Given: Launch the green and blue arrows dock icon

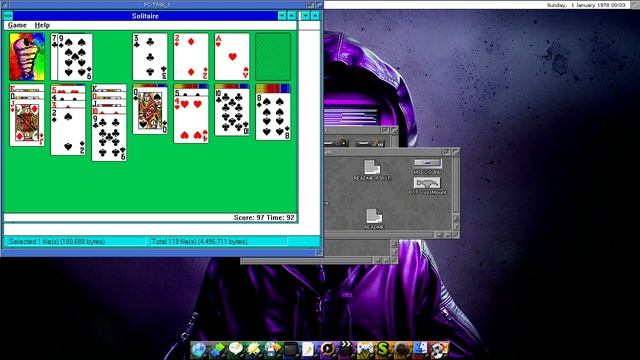Looking at the screenshot, I should pos(217,350).
